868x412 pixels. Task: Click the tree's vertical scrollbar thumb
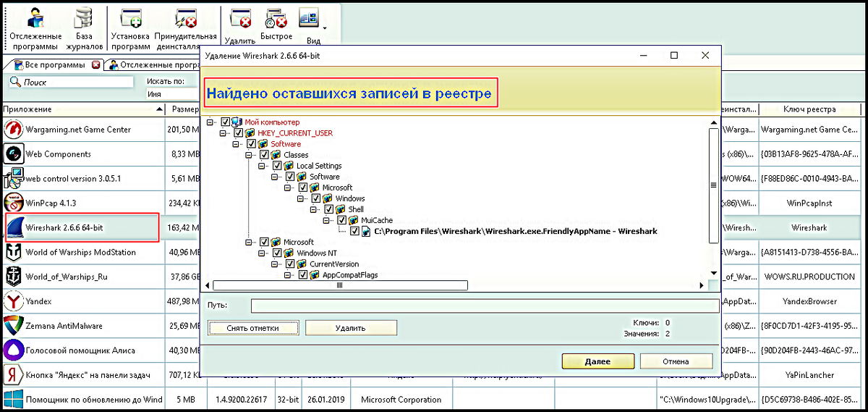pos(714,185)
